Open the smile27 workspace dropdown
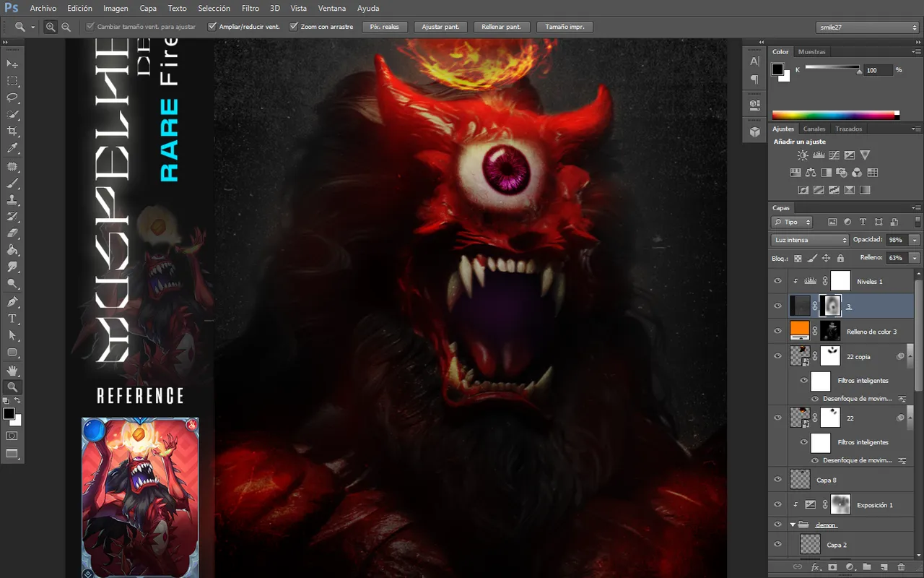The image size is (924, 578). (x=867, y=27)
